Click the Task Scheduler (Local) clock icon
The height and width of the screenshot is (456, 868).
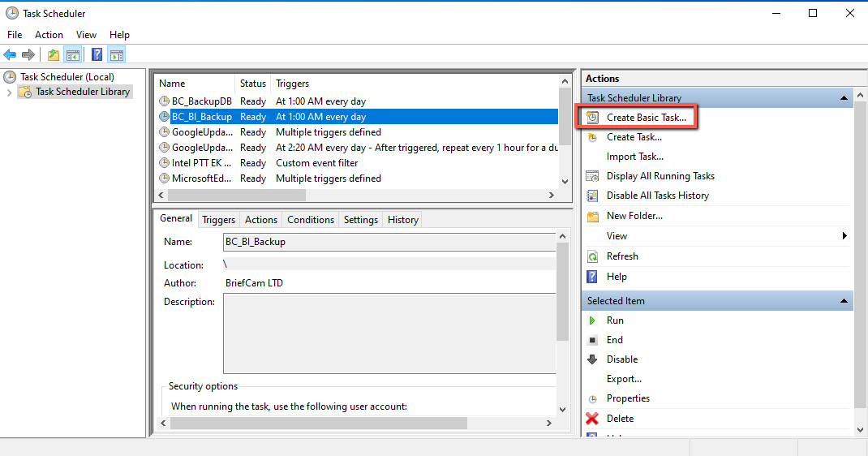coord(10,77)
